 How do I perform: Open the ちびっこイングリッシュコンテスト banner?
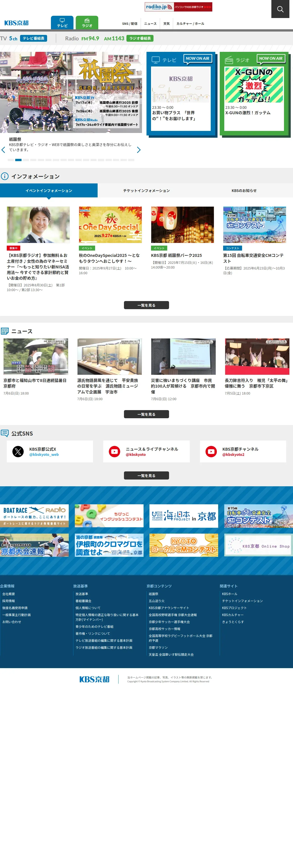point(109,516)
